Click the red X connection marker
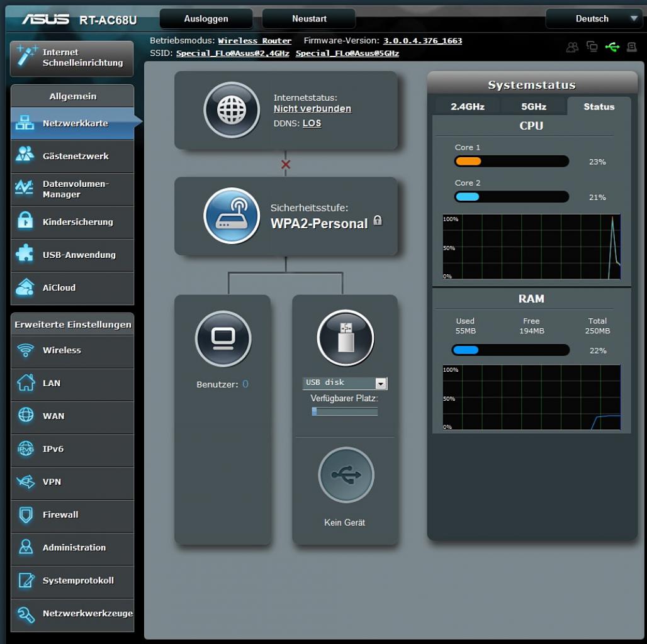Viewport: 647px width, 644px height. 286,165
